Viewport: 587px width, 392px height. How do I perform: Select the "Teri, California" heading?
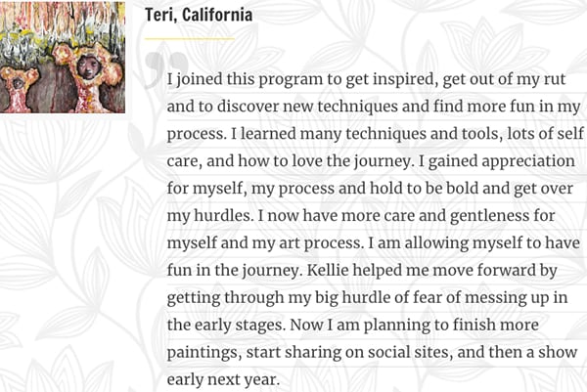(x=199, y=15)
